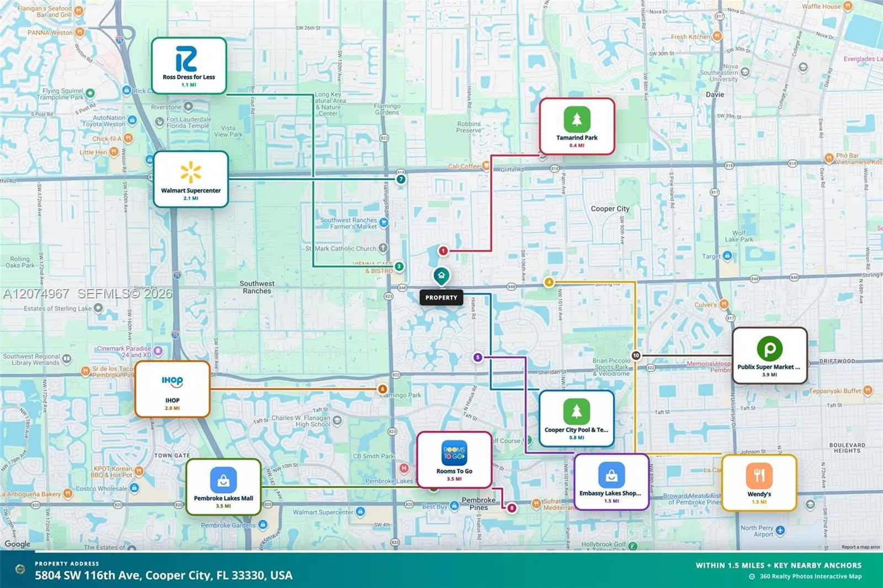Viewport: 883px width, 588px height.
Task: Select purple route marker number 5
Action: click(478, 357)
